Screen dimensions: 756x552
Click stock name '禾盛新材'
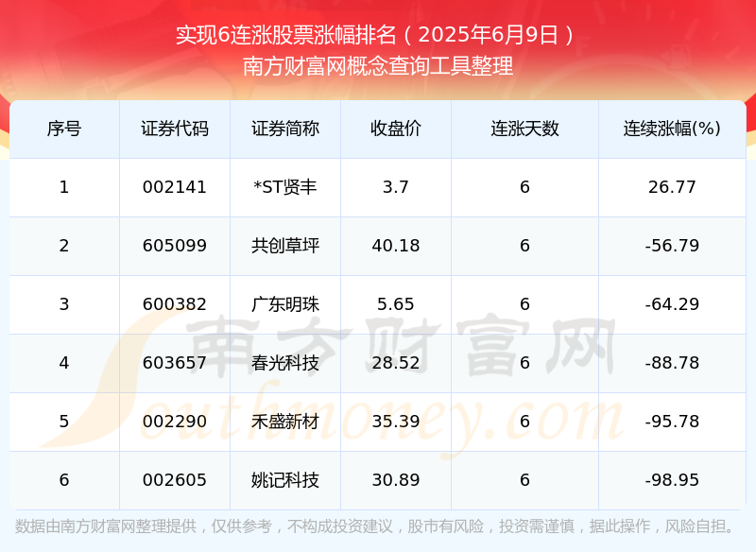285,422
